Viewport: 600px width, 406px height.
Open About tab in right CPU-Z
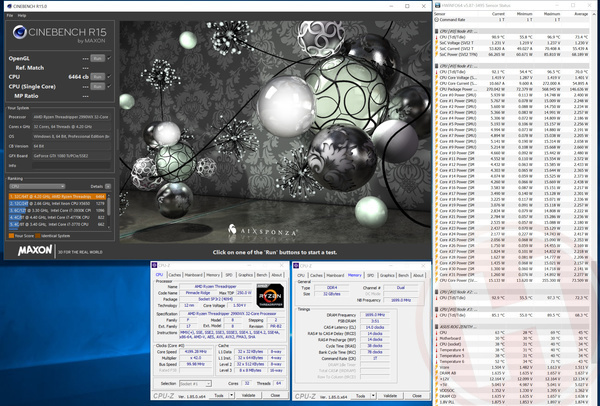coord(418,275)
